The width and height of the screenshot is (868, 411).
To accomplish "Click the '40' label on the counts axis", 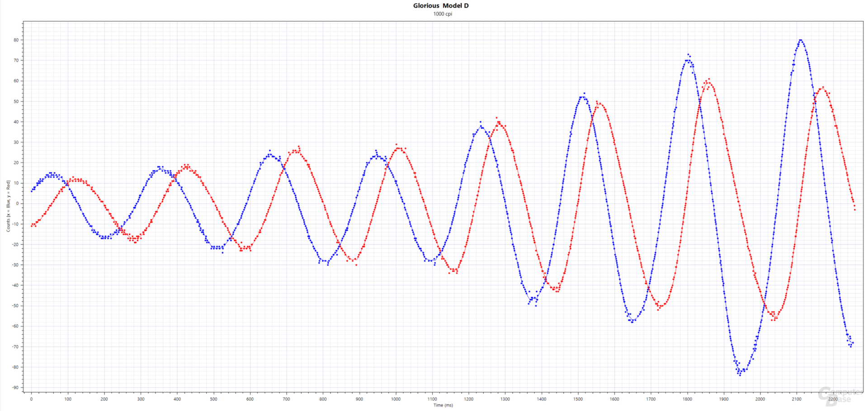I will click(16, 122).
